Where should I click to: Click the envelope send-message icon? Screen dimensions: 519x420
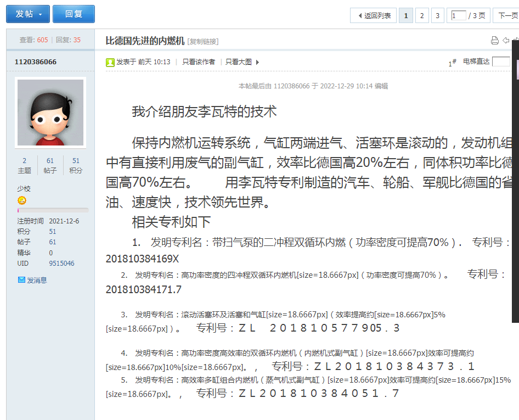[21, 280]
